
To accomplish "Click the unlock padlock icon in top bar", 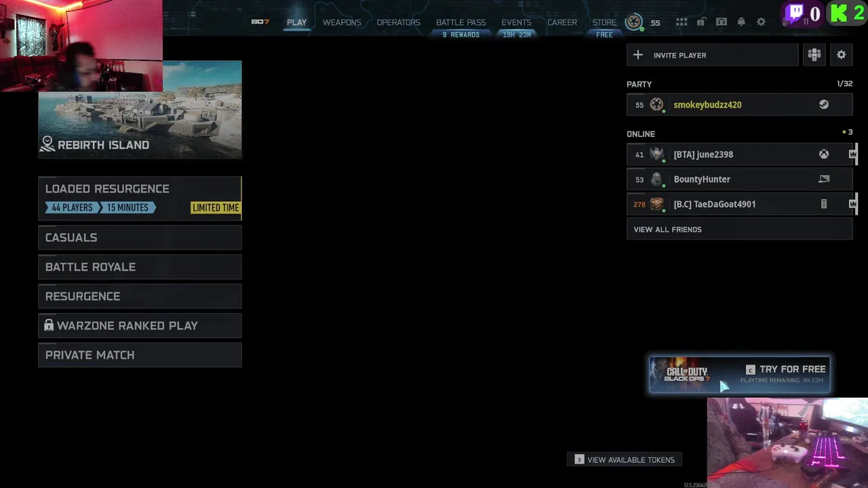I will pyautogui.click(x=701, y=22).
